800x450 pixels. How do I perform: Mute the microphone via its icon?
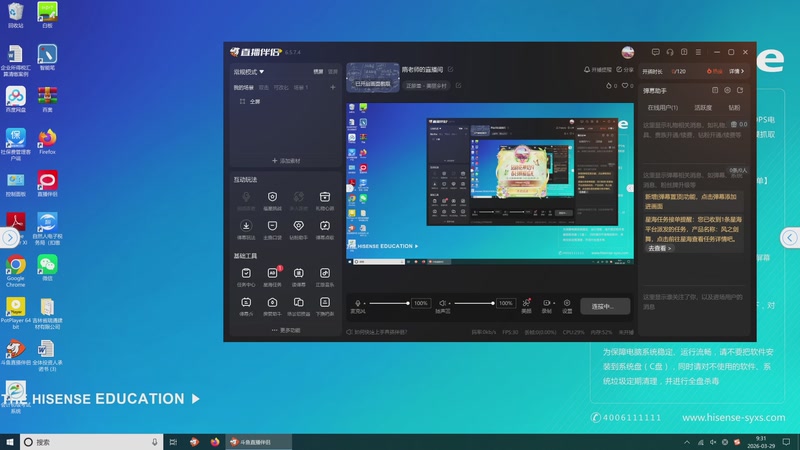click(358, 303)
